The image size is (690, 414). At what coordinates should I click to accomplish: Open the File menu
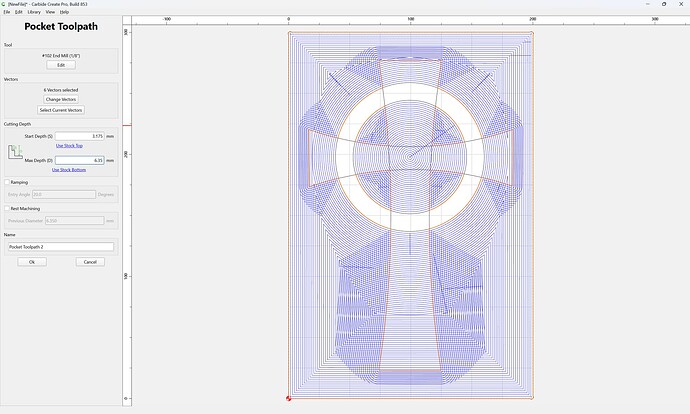(x=7, y=12)
